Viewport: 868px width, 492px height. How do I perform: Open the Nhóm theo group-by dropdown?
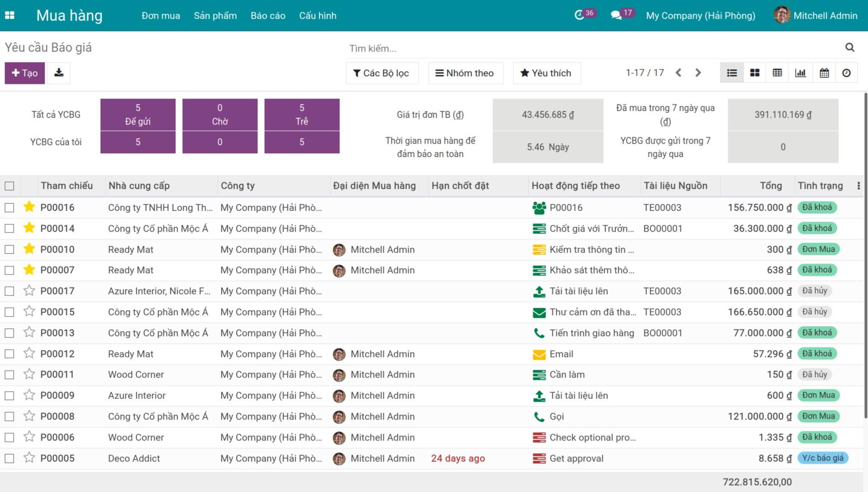(x=465, y=73)
